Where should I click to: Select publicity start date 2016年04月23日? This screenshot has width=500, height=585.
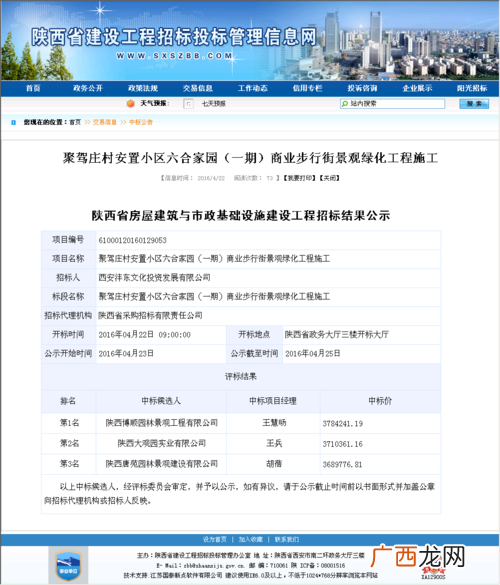point(126,353)
